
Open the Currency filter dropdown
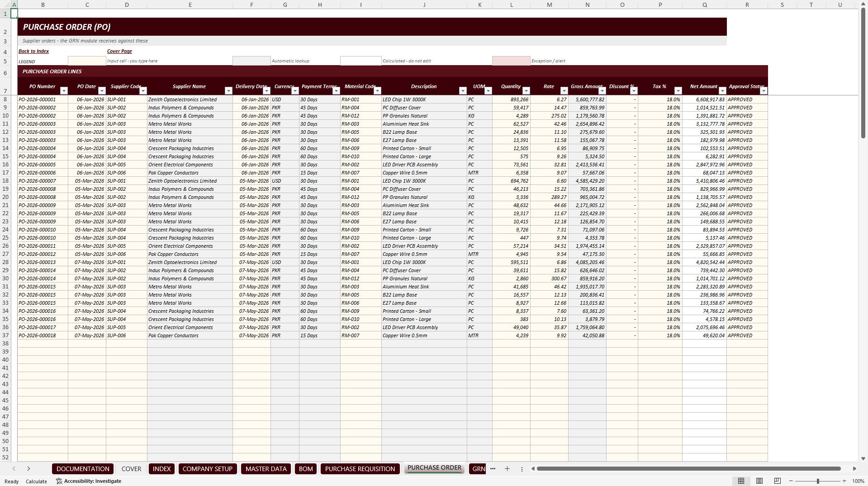tap(295, 91)
